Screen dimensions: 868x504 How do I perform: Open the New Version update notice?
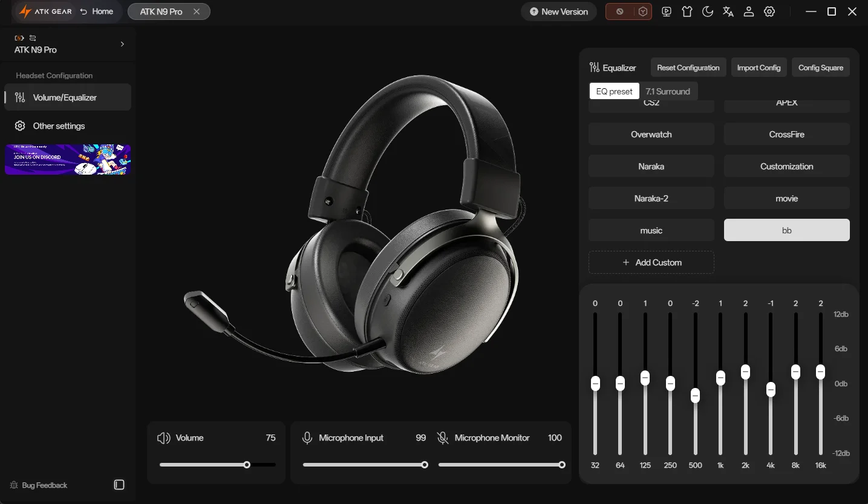pos(559,11)
